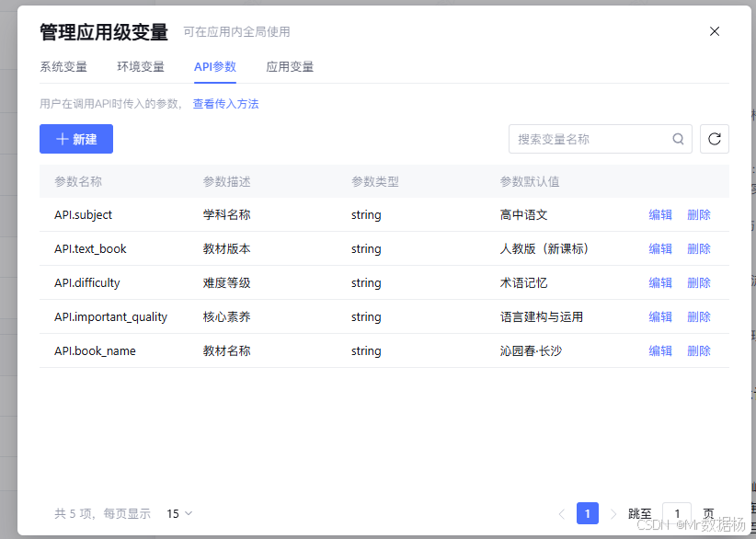
Task: Open the 每页显示 page size dropdown
Action: (178, 513)
